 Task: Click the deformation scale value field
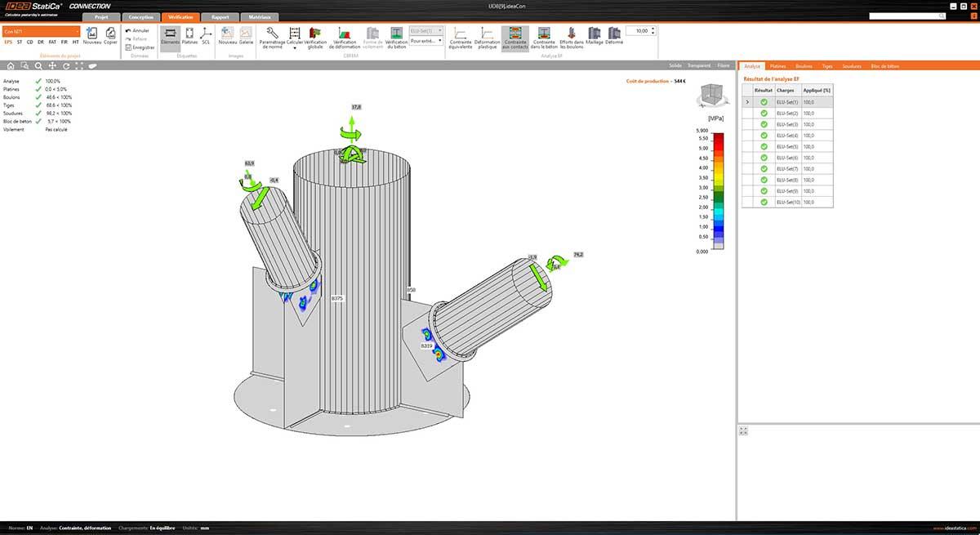click(x=640, y=30)
